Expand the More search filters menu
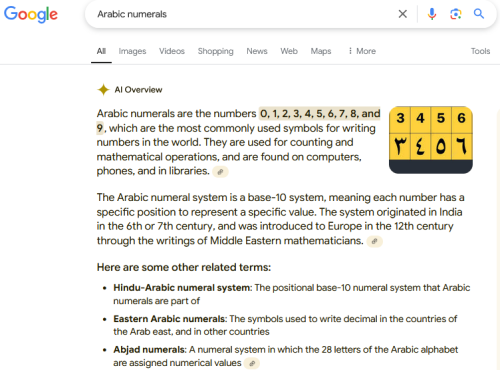Image resolution: width=500 pixels, height=370 pixels. point(362,51)
